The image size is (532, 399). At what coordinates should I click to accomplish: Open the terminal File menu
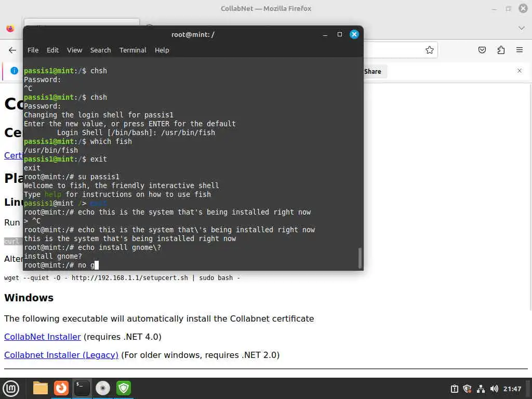(x=33, y=50)
